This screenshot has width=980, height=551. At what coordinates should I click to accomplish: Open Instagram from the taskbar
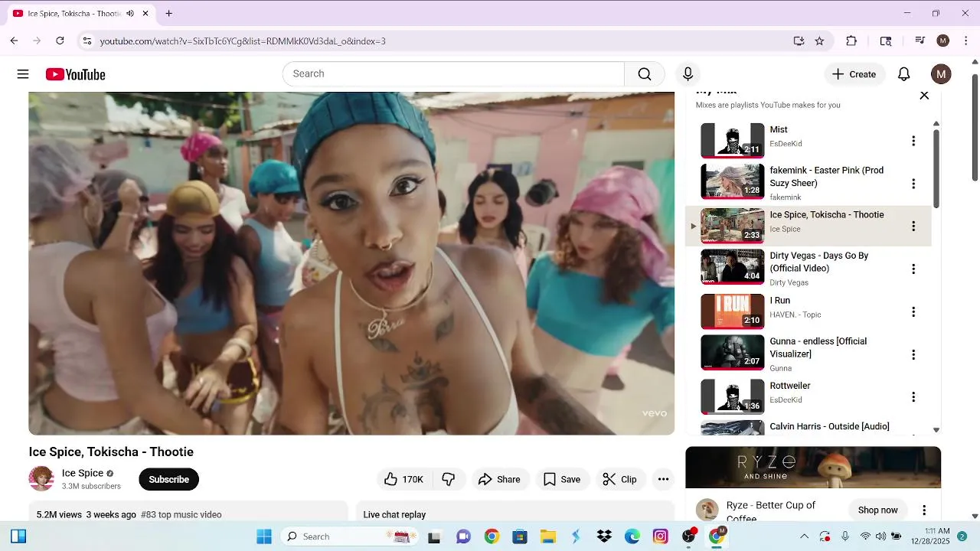coord(660,536)
